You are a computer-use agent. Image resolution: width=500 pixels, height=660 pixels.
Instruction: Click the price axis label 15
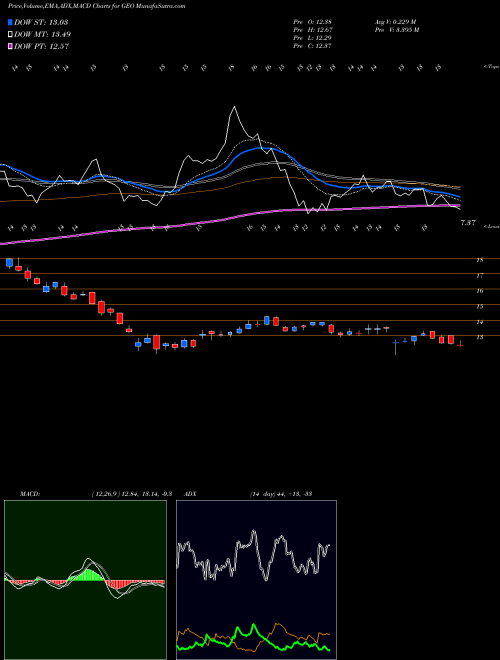click(479, 306)
